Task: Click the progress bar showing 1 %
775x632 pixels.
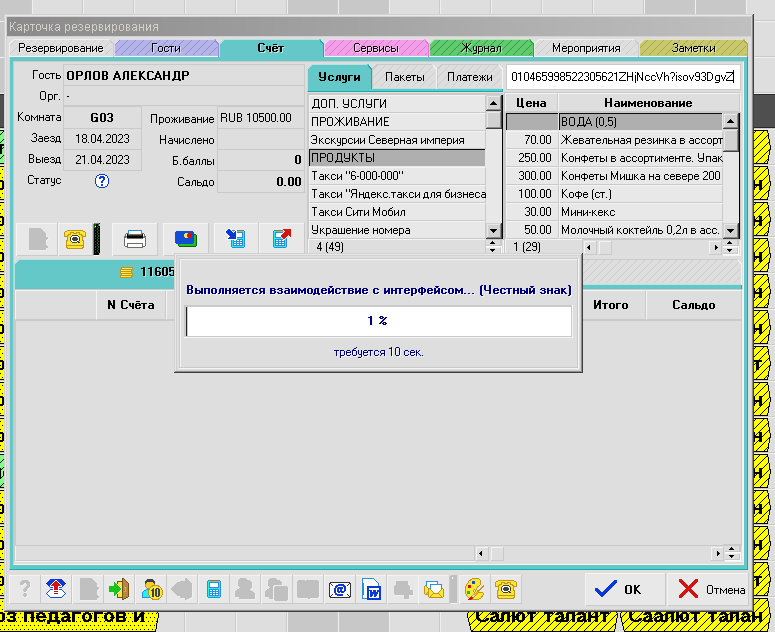Action: click(377, 321)
